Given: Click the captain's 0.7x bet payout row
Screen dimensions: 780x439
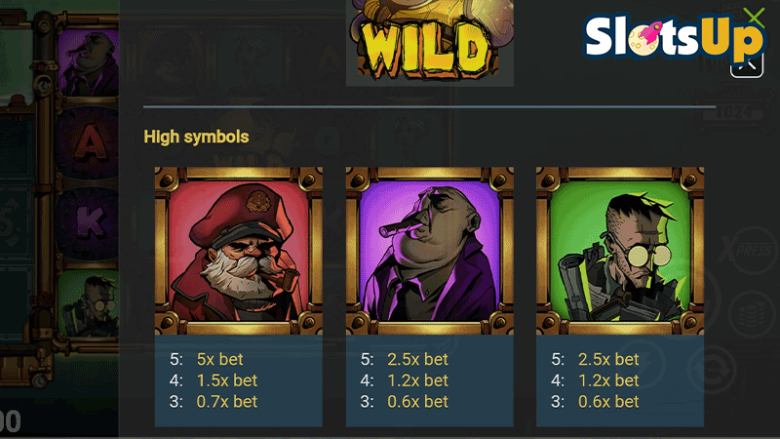Looking at the screenshot, I should coord(213,401).
